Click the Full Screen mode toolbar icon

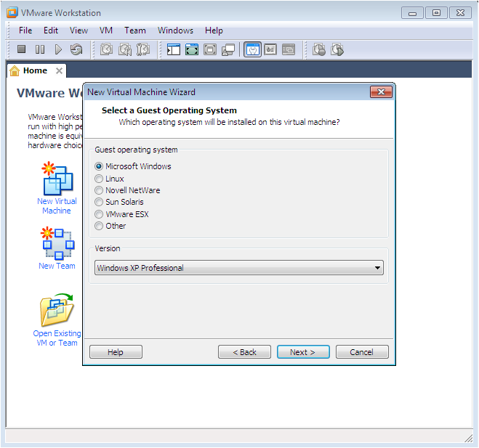pos(192,49)
